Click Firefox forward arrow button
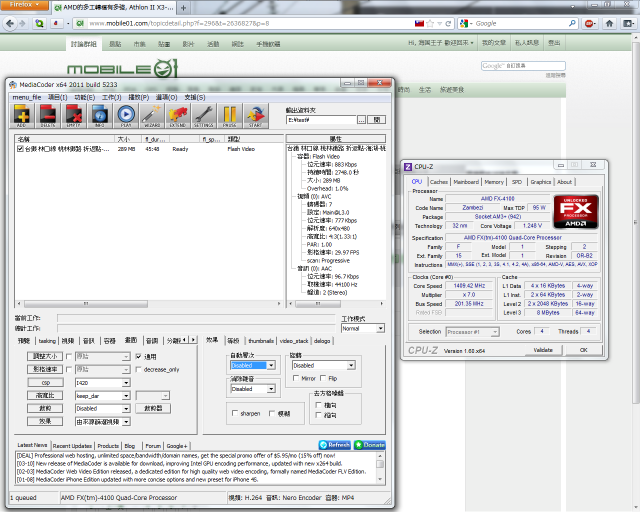 (x=22, y=23)
